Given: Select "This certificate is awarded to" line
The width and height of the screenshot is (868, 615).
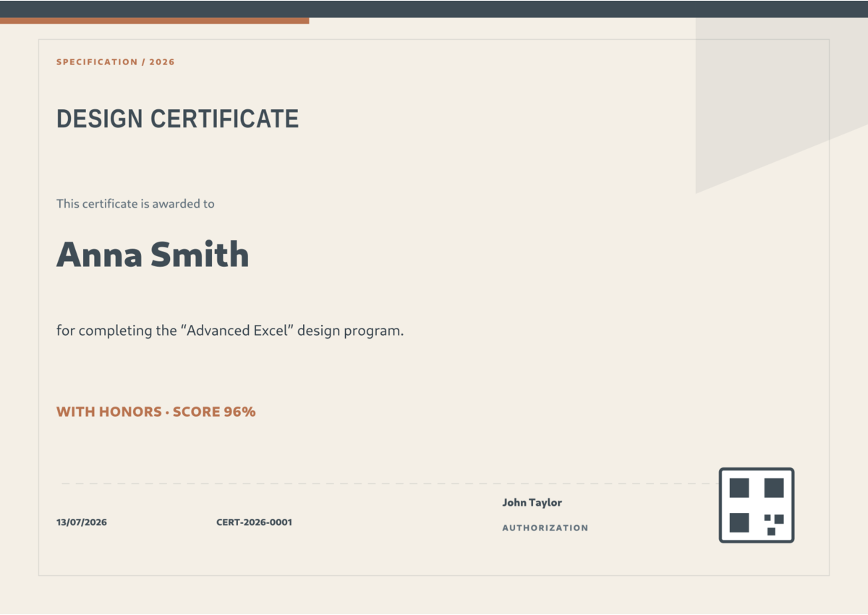Looking at the screenshot, I should coord(135,204).
